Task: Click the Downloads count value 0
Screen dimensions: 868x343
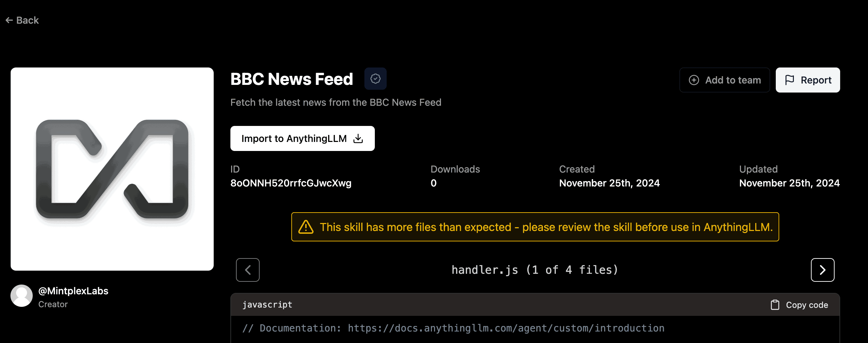Action: click(x=433, y=183)
